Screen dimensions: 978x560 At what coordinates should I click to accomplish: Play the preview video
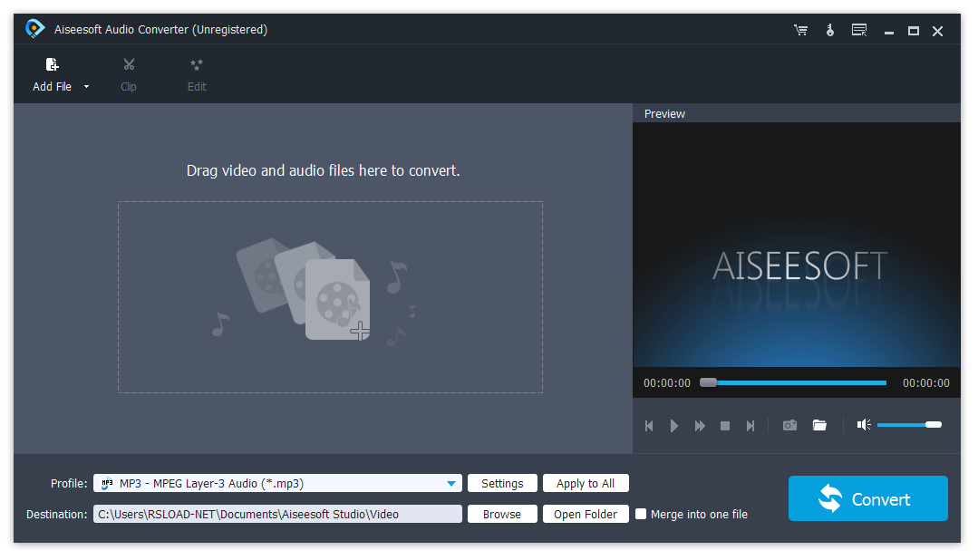click(673, 424)
